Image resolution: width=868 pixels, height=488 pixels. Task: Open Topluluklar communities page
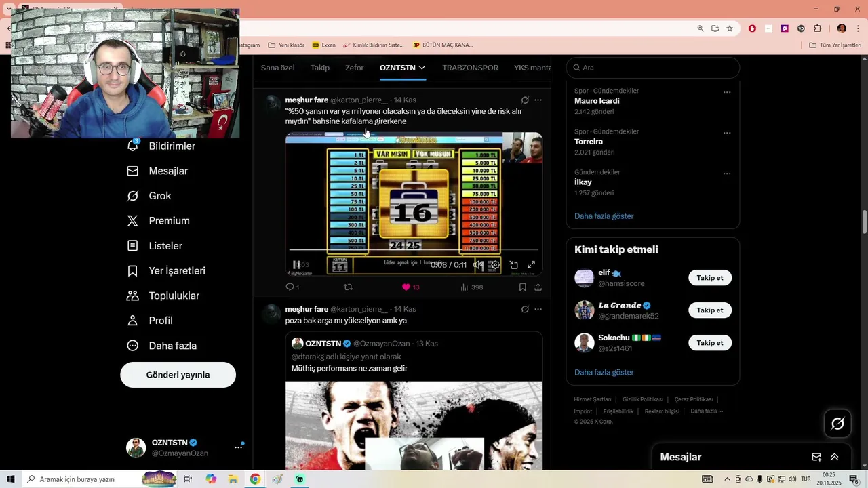point(163,296)
